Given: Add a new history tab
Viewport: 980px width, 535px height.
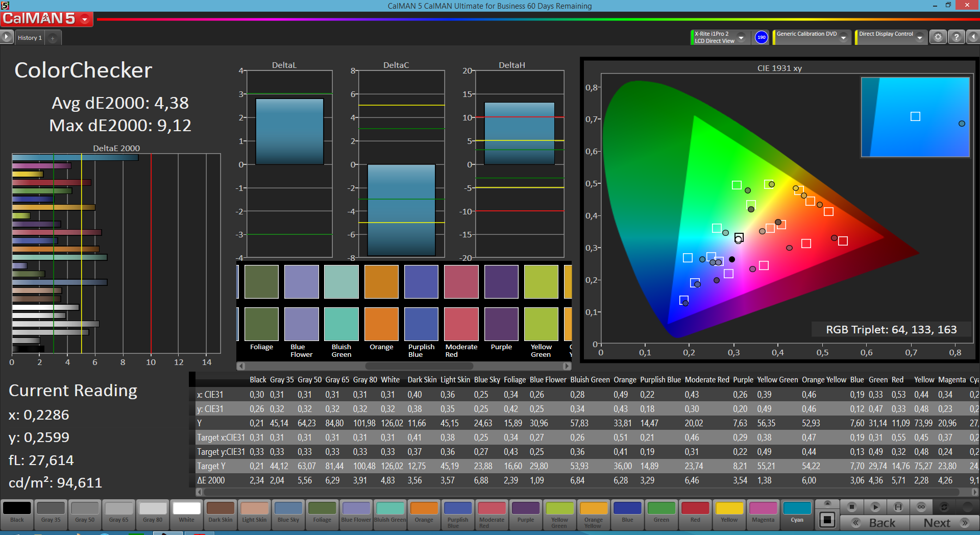Looking at the screenshot, I should (53, 38).
